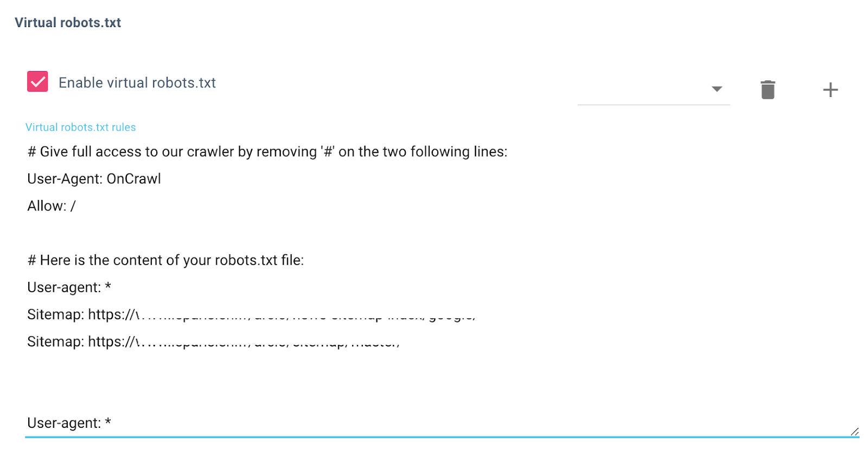Image resolution: width=868 pixels, height=456 pixels.
Task: Place cursor on 'User-Agent: OnCrawl' line
Action: point(94,178)
